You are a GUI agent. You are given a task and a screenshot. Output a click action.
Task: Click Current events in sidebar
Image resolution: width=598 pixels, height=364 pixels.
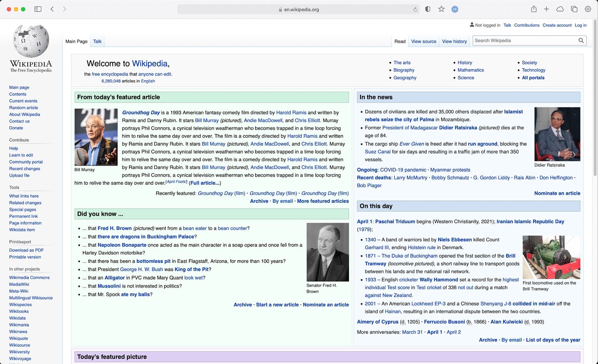pyautogui.click(x=23, y=101)
